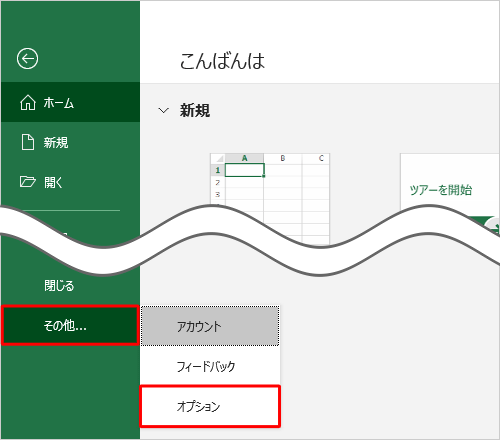This screenshot has width=500, height=440.
Task: Select 閉じる in the sidebar
Action: click(70, 286)
